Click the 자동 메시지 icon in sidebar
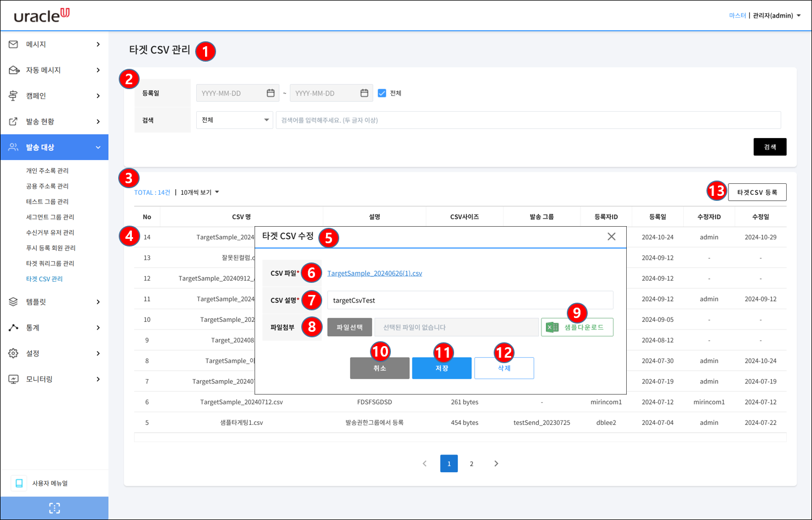 pos(14,70)
